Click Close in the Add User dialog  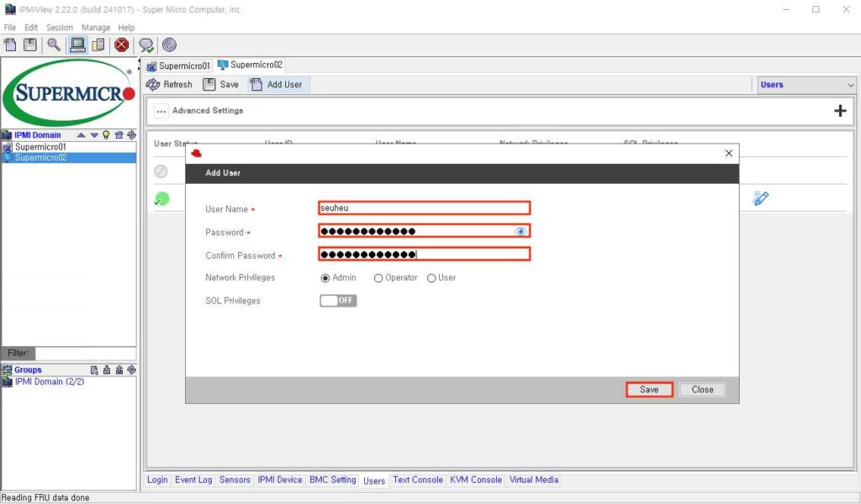click(x=702, y=390)
